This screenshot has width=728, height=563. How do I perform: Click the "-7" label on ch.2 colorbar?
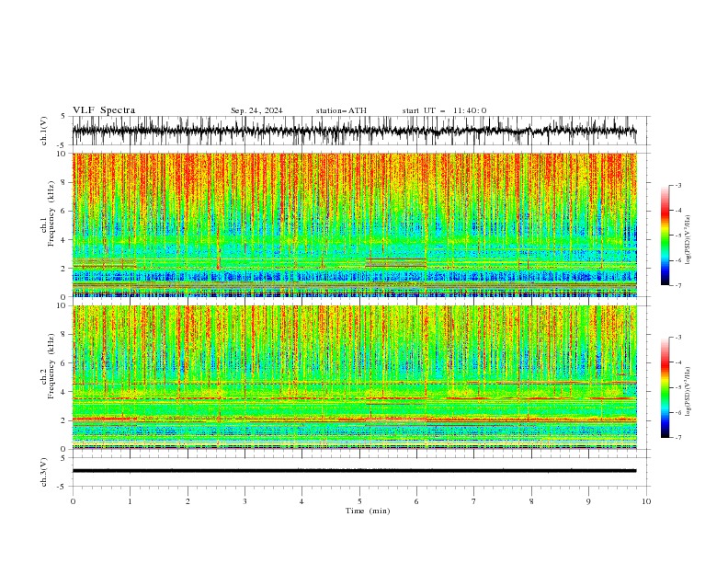pyautogui.click(x=678, y=438)
